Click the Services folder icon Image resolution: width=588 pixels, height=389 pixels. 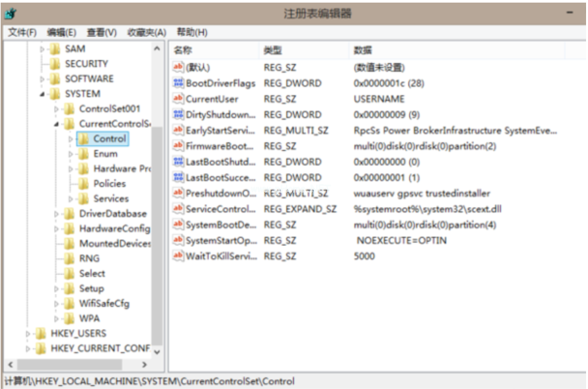click(83, 199)
